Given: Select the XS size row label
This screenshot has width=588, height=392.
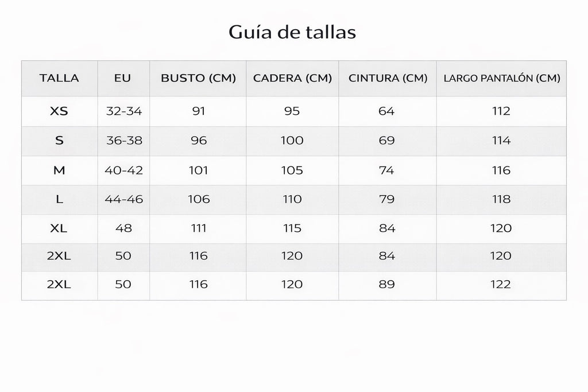Looking at the screenshot, I should coord(59,111).
